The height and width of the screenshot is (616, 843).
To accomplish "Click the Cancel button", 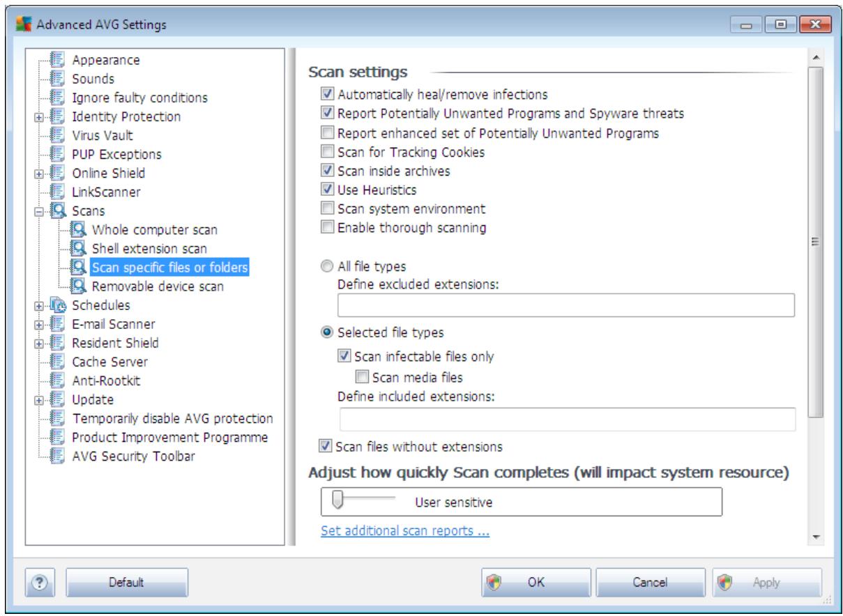I will (650, 583).
